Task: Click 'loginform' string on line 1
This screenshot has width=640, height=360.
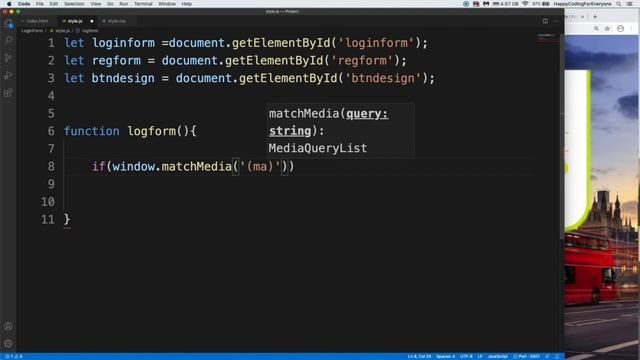Action: (376, 43)
